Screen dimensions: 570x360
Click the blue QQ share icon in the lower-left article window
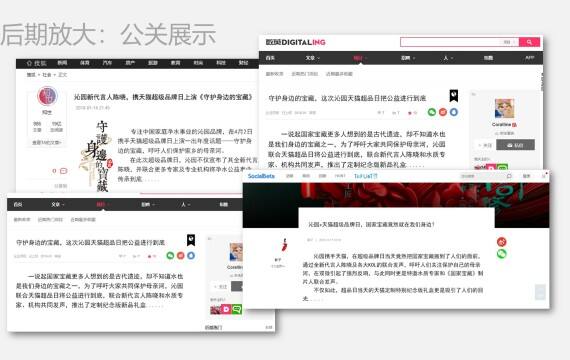point(191,256)
